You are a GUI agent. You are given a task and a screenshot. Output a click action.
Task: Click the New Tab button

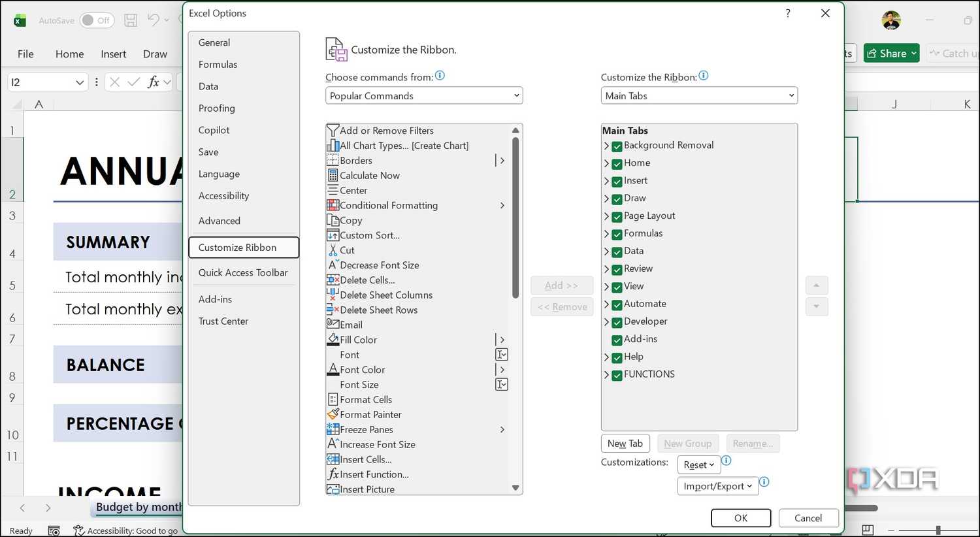click(x=625, y=444)
